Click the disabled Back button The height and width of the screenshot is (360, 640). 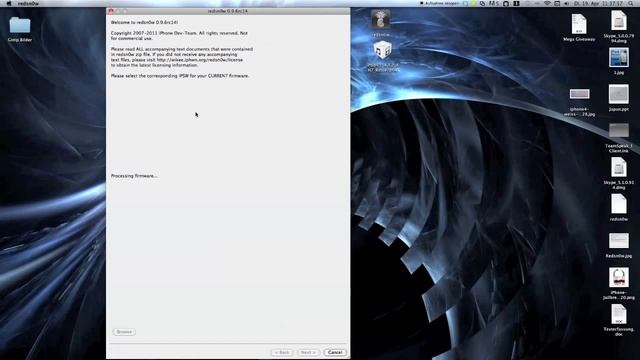click(282, 352)
